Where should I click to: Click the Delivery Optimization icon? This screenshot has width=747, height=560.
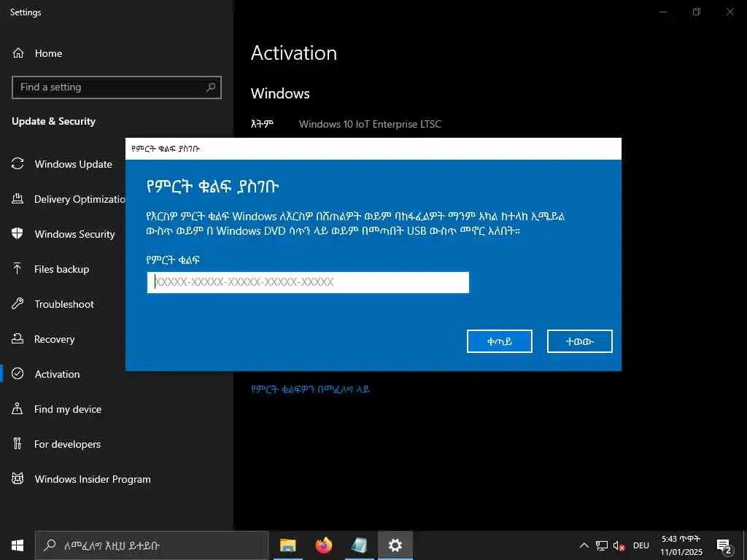pyautogui.click(x=18, y=199)
